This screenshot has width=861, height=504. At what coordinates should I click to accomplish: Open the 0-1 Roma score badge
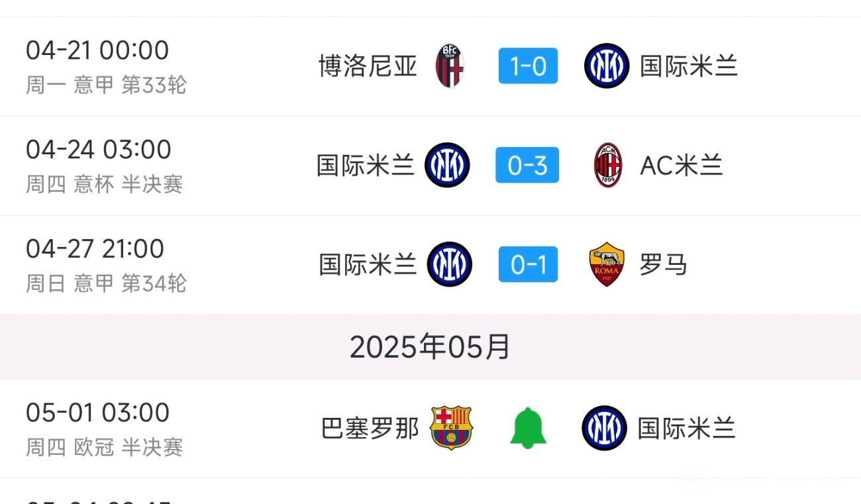(528, 264)
